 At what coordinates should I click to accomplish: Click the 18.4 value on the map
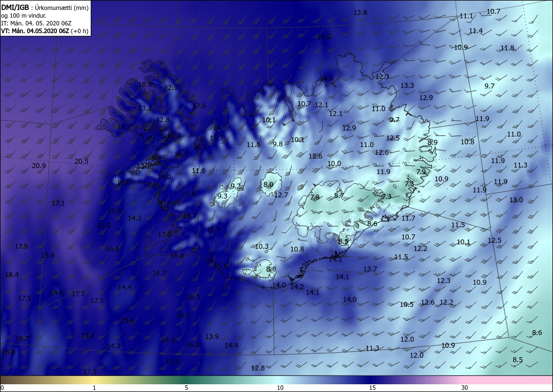[12, 274]
